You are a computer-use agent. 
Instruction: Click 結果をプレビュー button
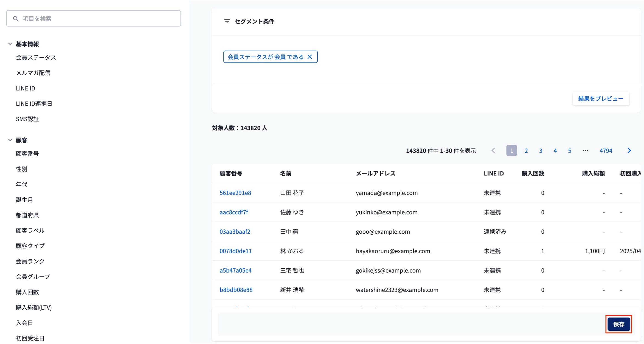tap(601, 99)
